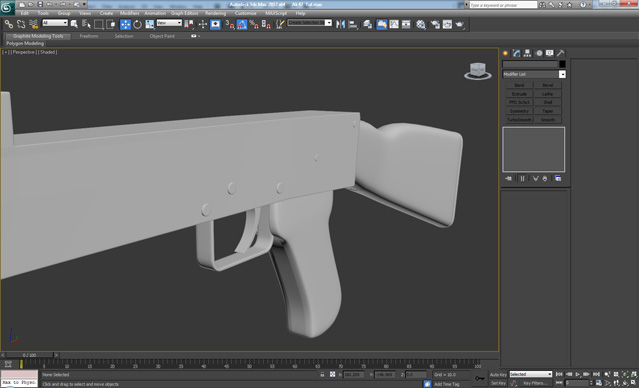Open the Edit menu
The height and width of the screenshot is (388, 639).
[25, 13]
